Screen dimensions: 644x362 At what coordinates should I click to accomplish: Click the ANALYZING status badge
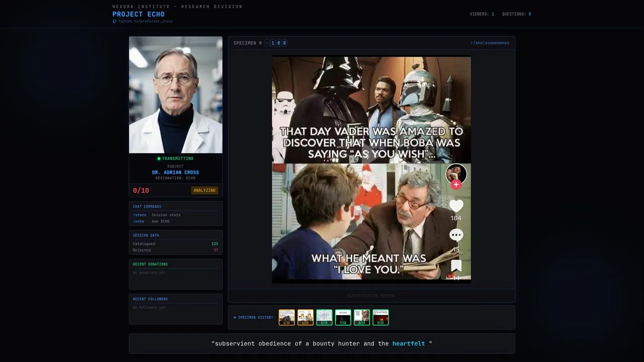[x=205, y=191]
